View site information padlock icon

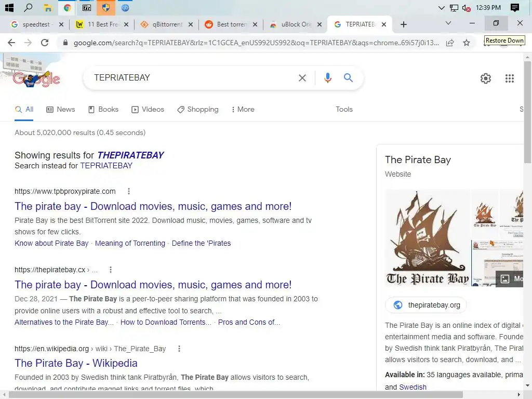65,43
